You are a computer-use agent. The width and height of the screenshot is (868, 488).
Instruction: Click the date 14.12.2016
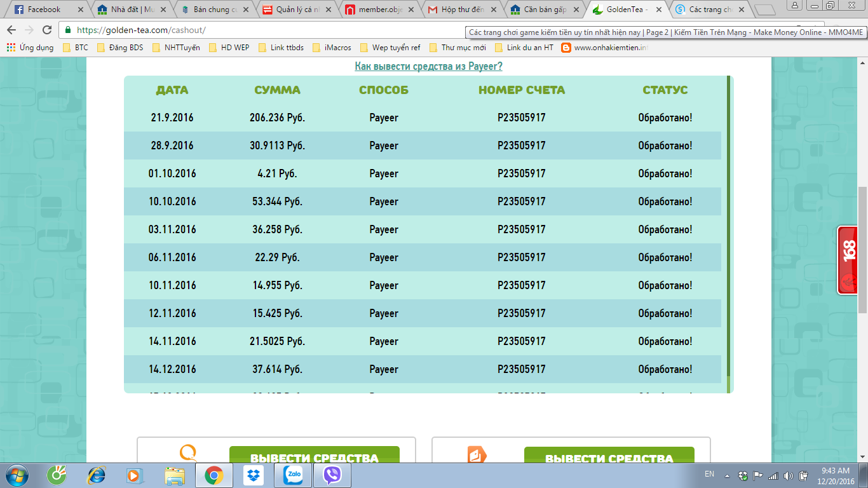[172, 369]
